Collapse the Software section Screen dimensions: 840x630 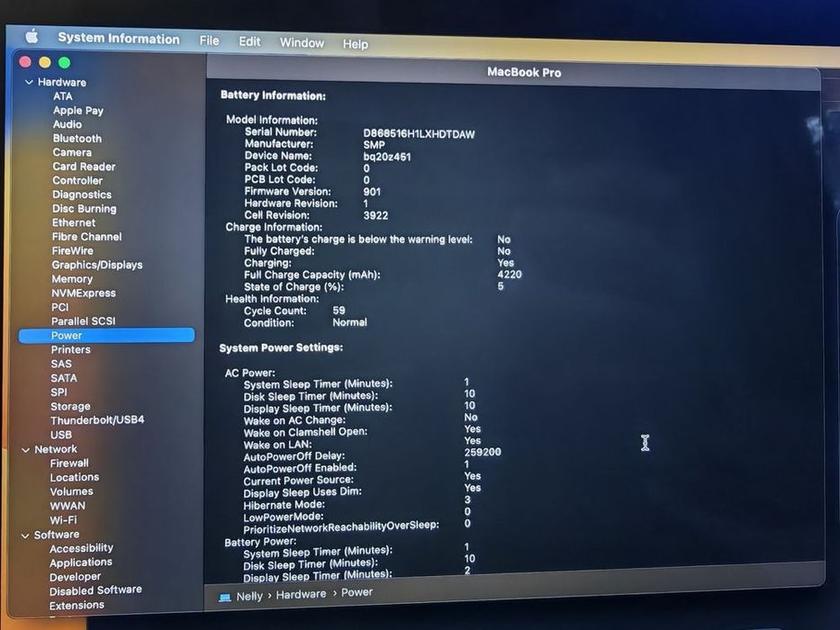[25, 535]
